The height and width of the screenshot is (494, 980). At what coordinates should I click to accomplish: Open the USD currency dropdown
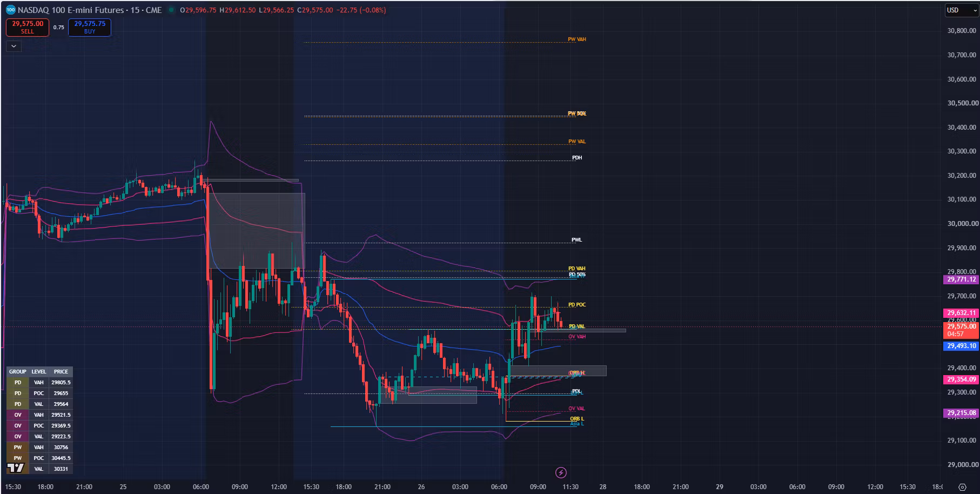962,10
